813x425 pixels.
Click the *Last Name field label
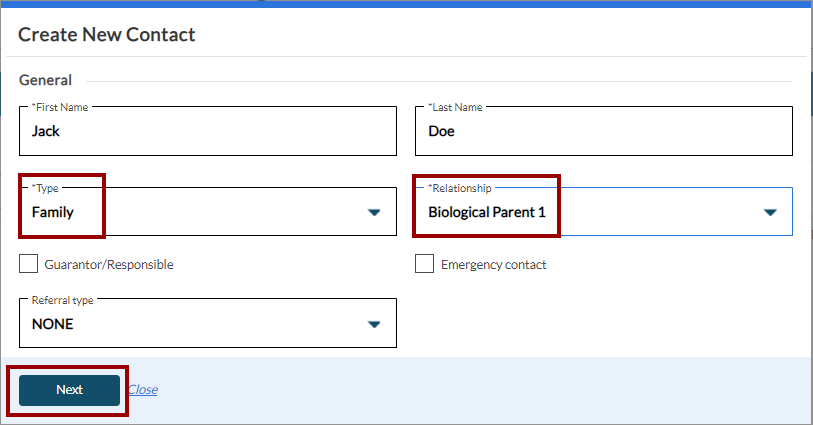point(456,106)
